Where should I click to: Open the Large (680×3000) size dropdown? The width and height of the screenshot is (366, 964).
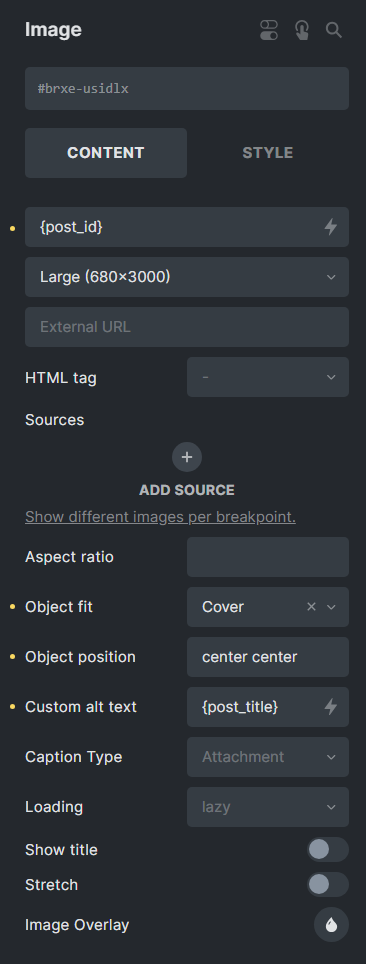point(187,277)
